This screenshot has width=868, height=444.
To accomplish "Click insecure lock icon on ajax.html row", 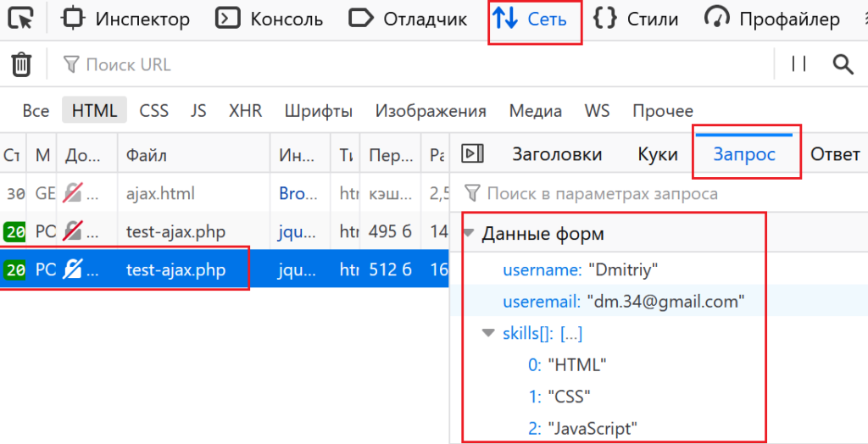I will coord(74,193).
